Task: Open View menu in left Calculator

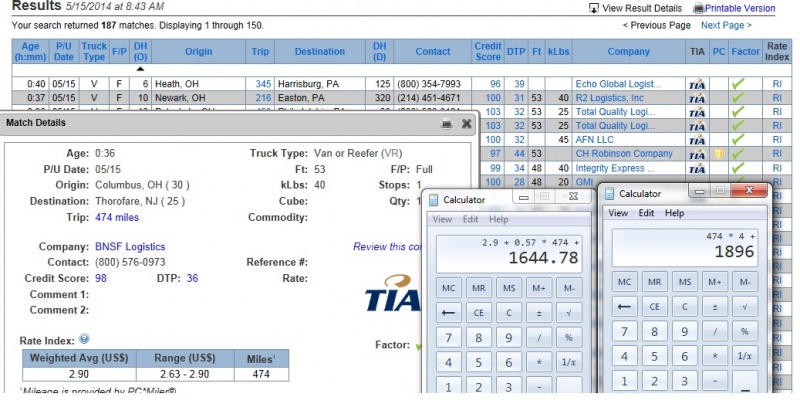Action: coord(442,219)
